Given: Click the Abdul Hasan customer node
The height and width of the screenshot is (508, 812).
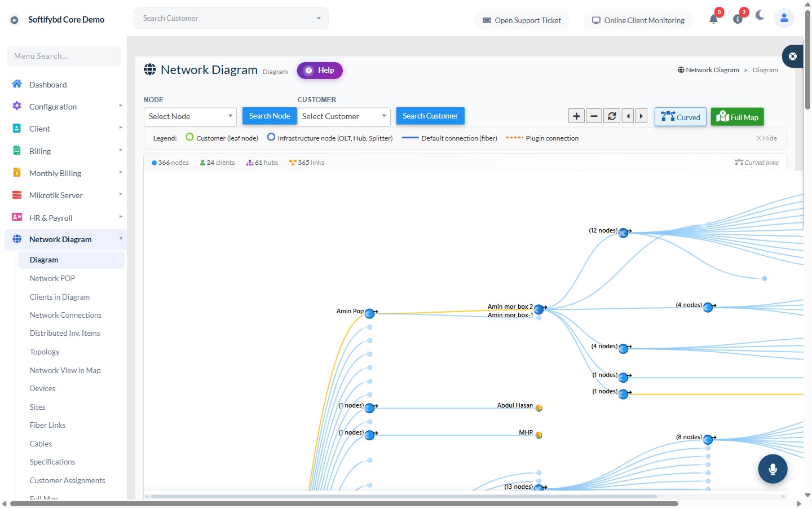Looking at the screenshot, I should click(539, 408).
